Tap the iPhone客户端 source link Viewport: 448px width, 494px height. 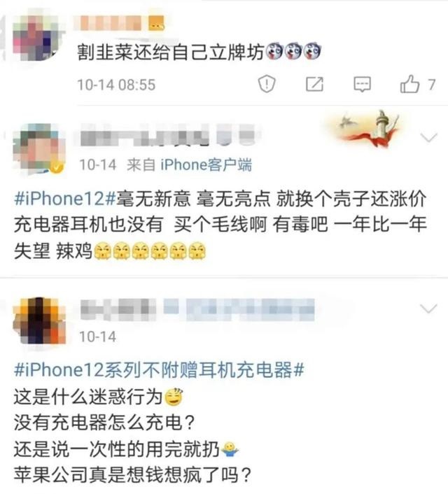(x=206, y=164)
